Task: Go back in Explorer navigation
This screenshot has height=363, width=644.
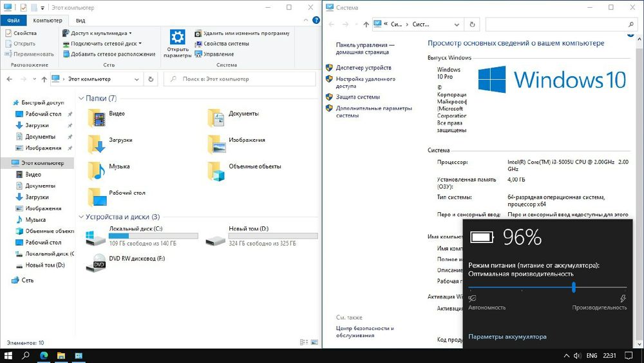Action: (x=10, y=79)
